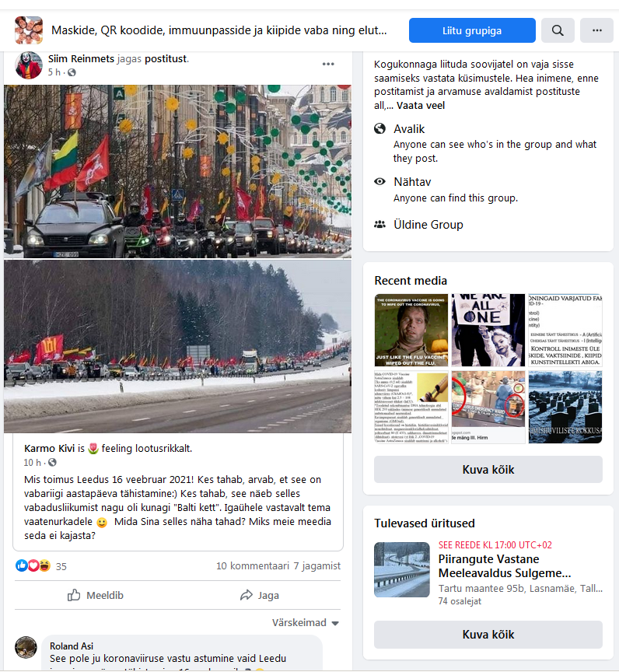Click globe privacy icon beside 10 h

[x=52, y=463]
